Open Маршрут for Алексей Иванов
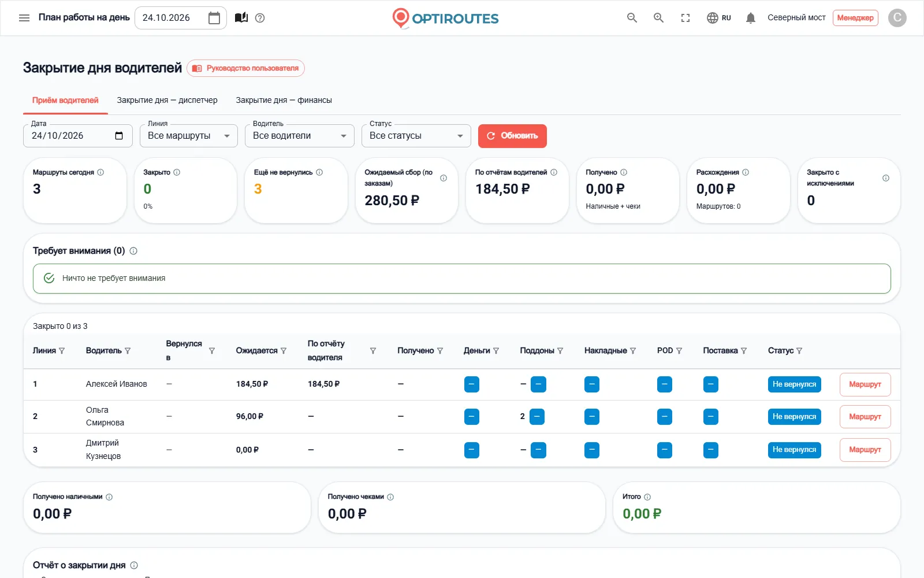The height and width of the screenshot is (578, 924). click(x=865, y=384)
